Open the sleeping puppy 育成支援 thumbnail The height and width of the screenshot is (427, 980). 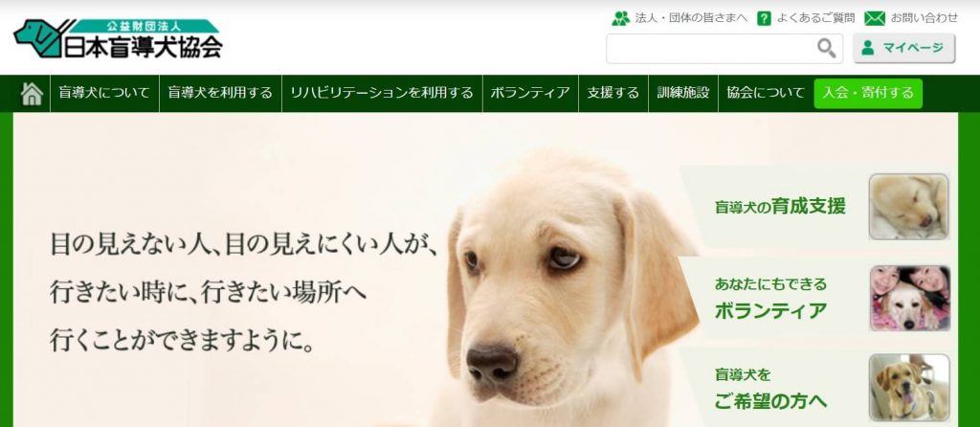click(909, 207)
